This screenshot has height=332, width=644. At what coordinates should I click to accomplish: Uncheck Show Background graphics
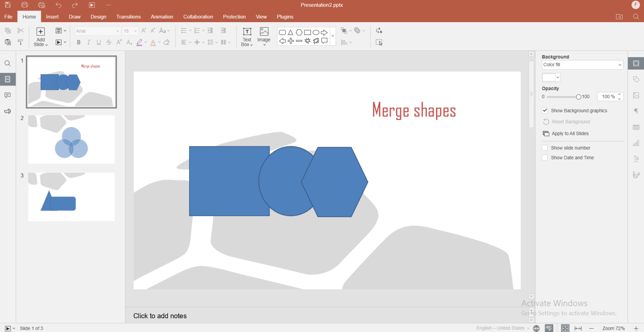[x=545, y=110]
